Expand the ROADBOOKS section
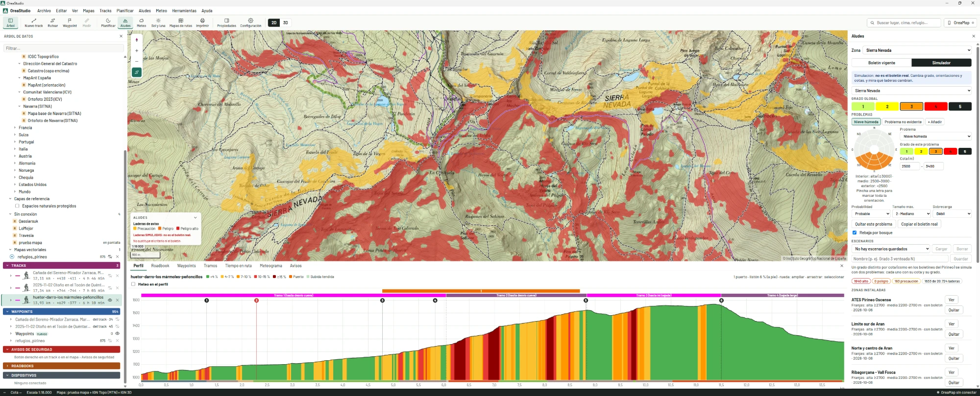 tap(61, 366)
